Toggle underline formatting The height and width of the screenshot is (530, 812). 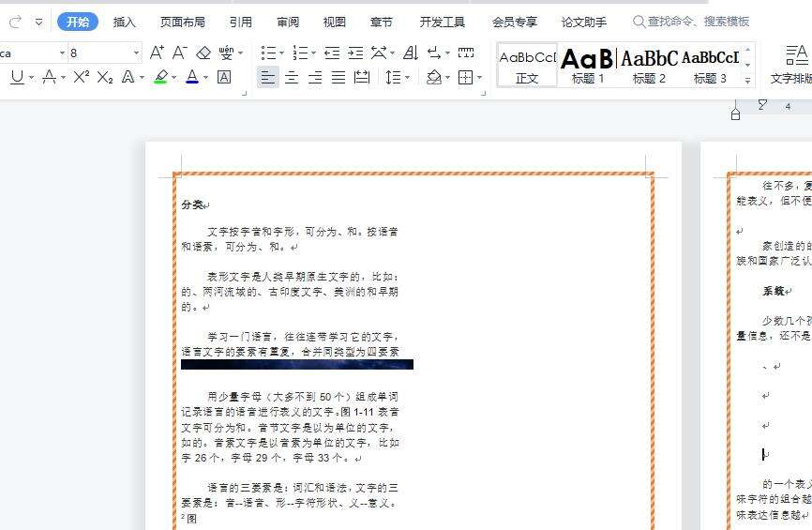click(17, 77)
